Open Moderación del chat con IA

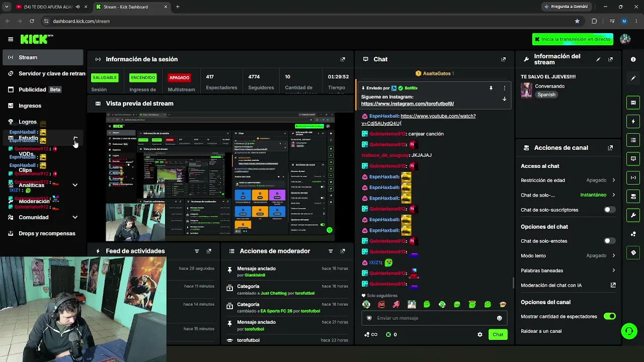pyautogui.click(x=568, y=285)
